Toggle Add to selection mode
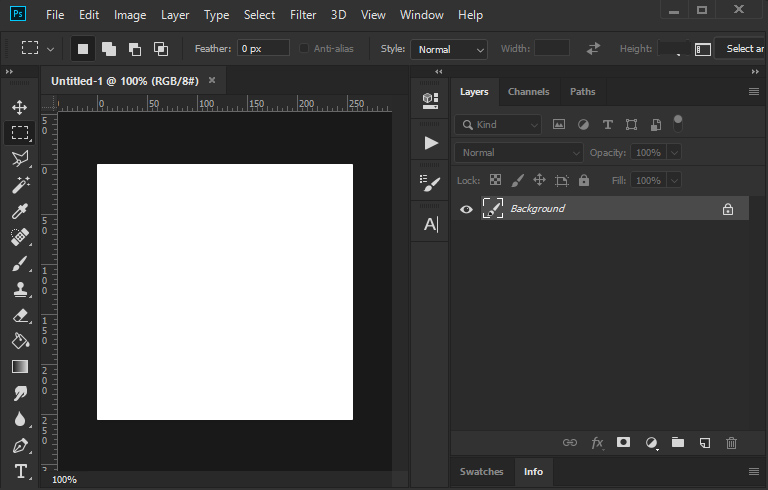 pos(109,49)
